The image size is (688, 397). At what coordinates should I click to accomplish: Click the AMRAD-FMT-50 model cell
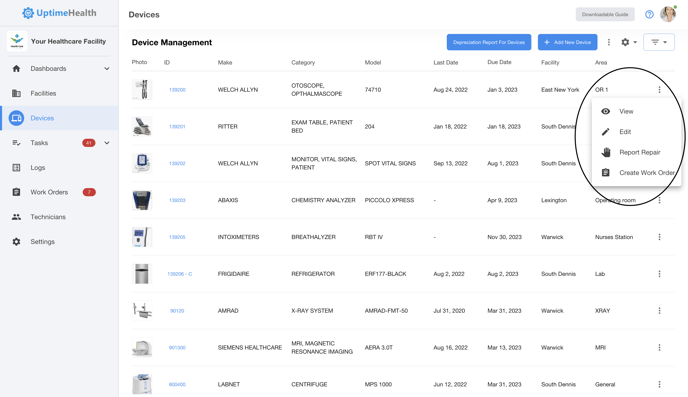click(386, 311)
